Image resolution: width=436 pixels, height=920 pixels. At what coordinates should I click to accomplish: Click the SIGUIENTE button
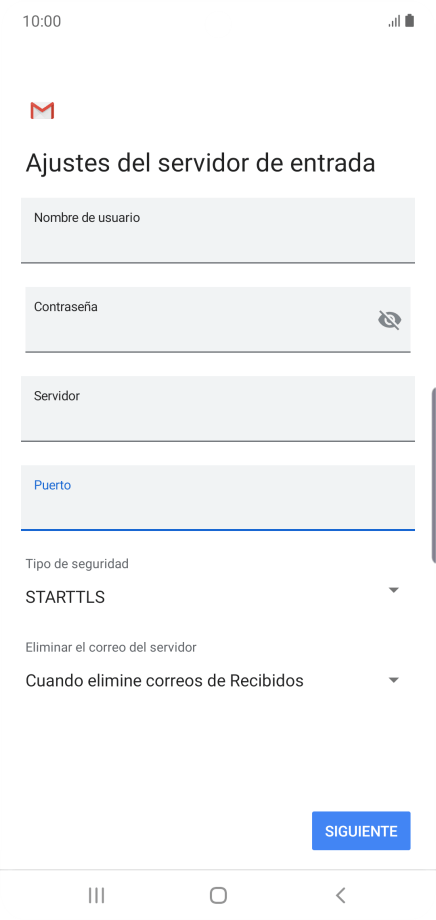(361, 831)
